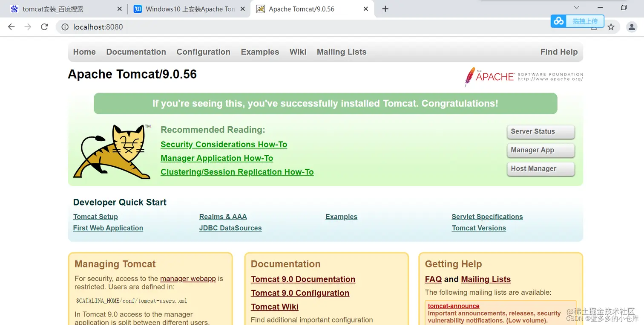Open a new tab with plus button
Screen dimensions: 644x325
[385, 9]
